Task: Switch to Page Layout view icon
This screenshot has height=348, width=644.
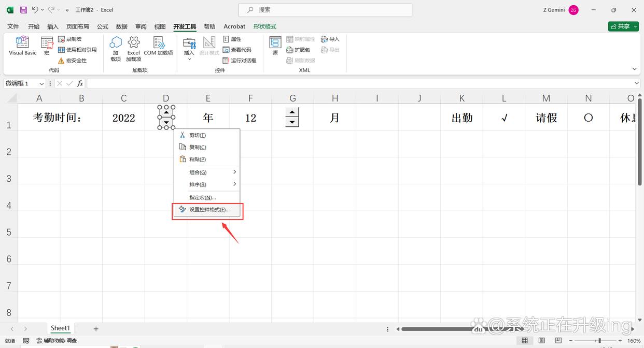Action: (541, 341)
